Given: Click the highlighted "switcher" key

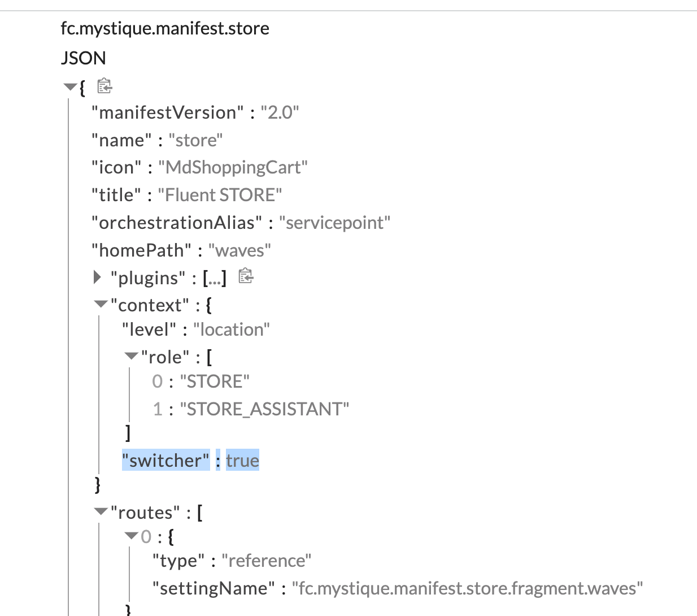Looking at the screenshot, I should coord(165,461).
